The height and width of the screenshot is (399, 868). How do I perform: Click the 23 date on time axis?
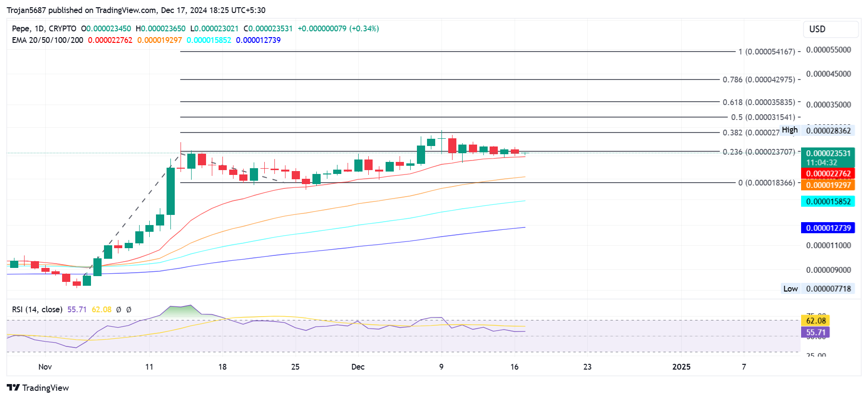(588, 367)
